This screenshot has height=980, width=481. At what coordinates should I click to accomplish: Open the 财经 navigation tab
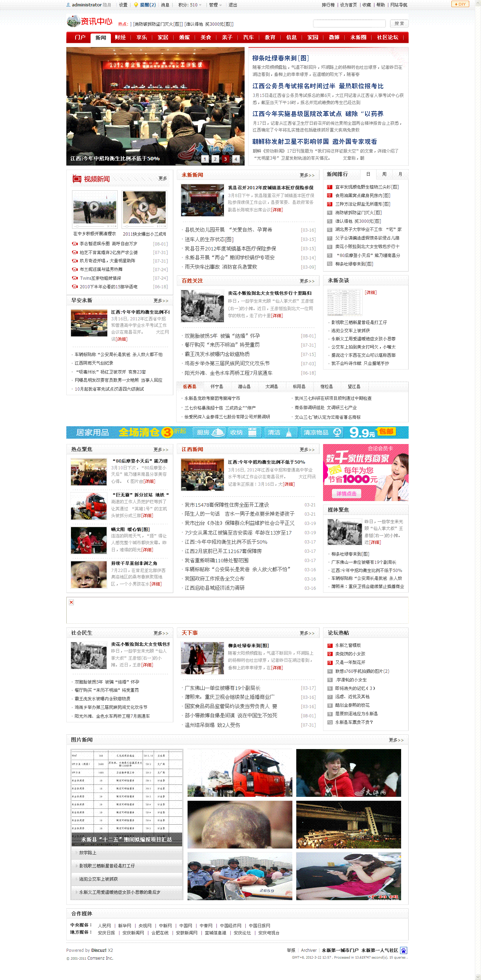point(120,37)
